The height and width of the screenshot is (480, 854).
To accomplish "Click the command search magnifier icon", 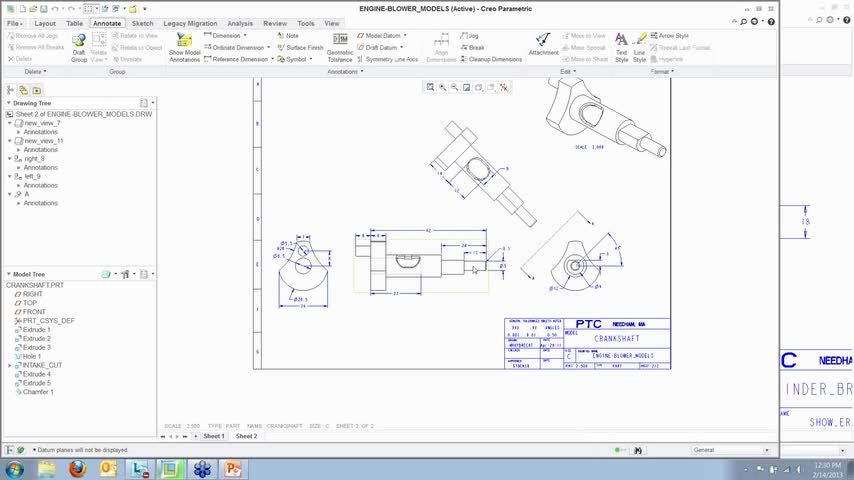I will [744, 22].
